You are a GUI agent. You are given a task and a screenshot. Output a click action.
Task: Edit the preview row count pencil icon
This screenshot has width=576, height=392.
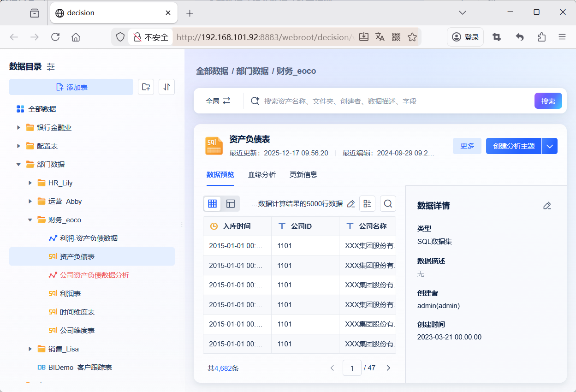(x=351, y=203)
